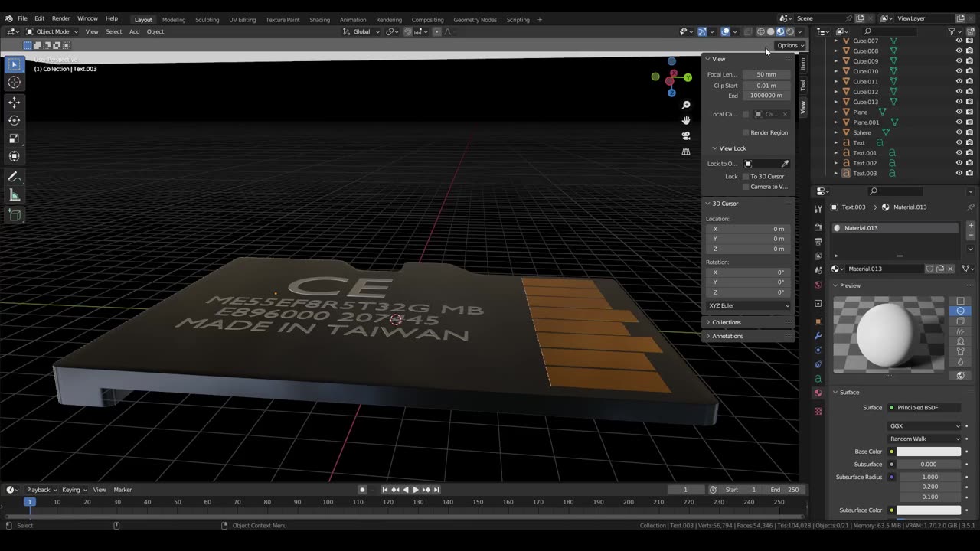Open the Render menu
Image resolution: width=980 pixels, height=551 pixels.
(x=61, y=18)
